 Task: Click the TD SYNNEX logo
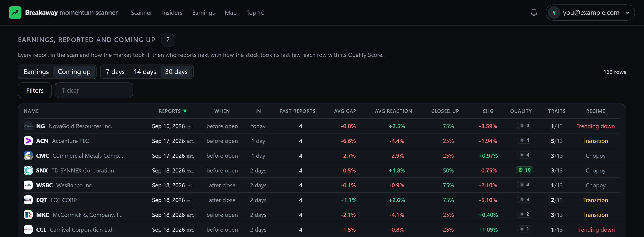click(x=28, y=170)
